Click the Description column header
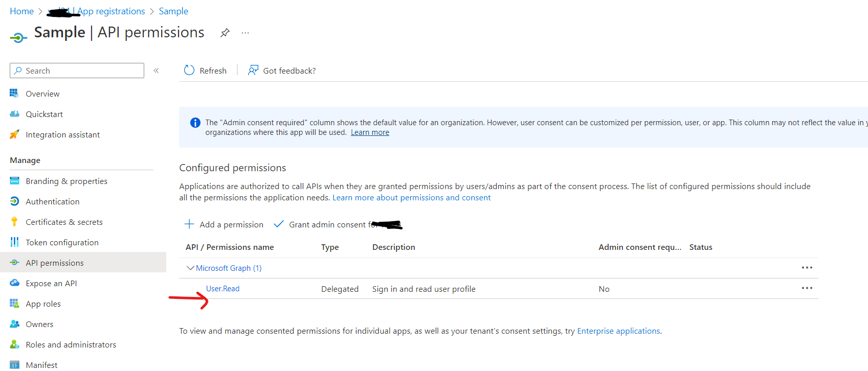Viewport: 868px width, 371px height. click(394, 247)
